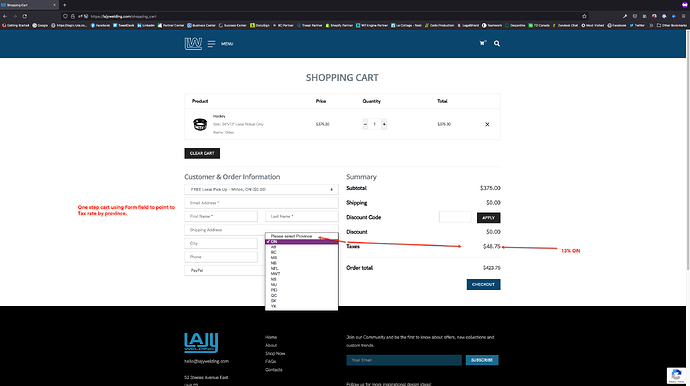Viewport: 690px width, 386px height.
Task: Expand the FREE Local Pick Up shipping dropdown
Action: pyautogui.click(x=261, y=189)
